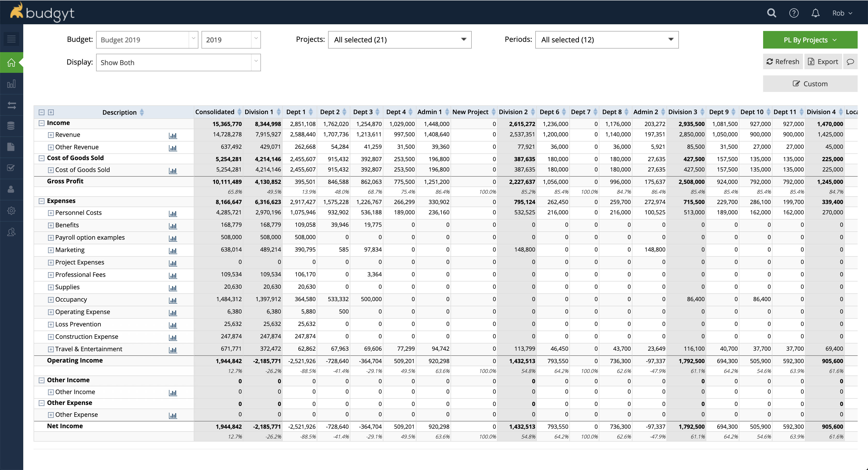Viewport: 868px width, 470px height.
Task: Click the search magnifier icon
Action: tap(771, 13)
